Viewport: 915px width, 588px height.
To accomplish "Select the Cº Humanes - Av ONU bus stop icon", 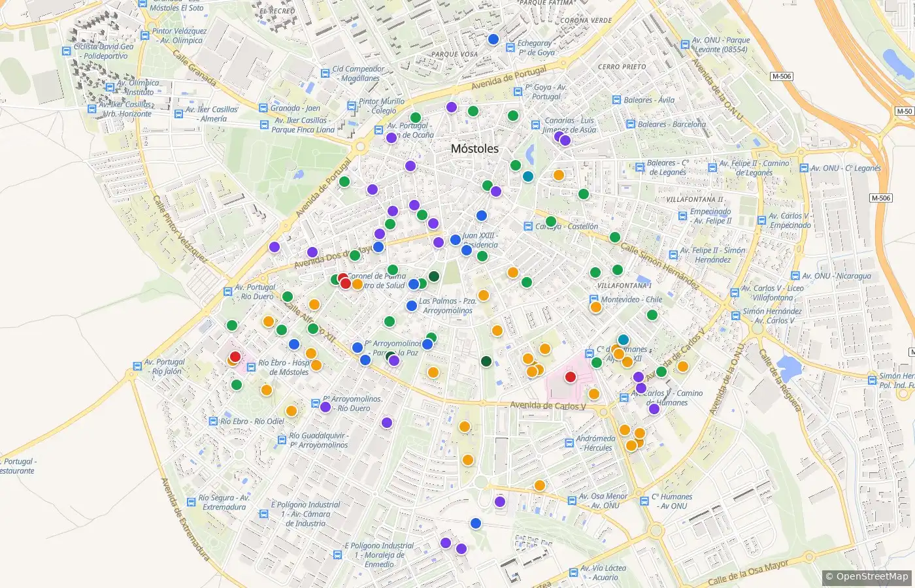I will pyautogui.click(x=644, y=501).
